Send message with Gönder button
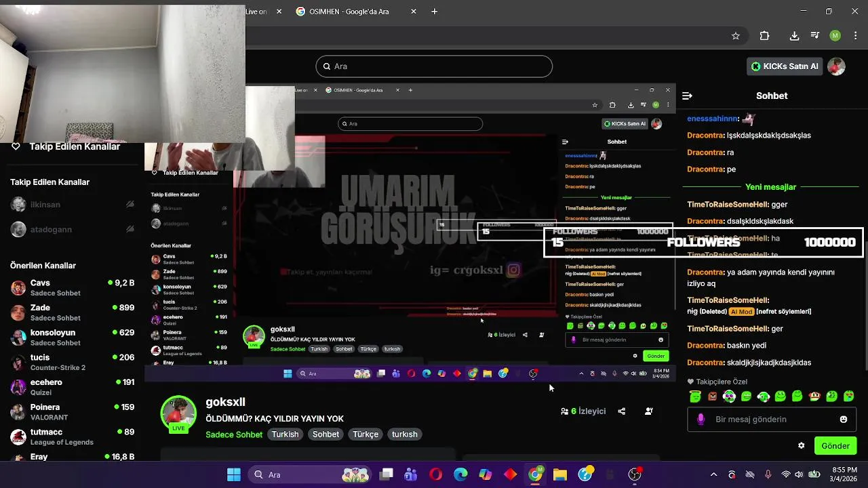The height and width of the screenshot is (488, 868). (x=835, y=446)
